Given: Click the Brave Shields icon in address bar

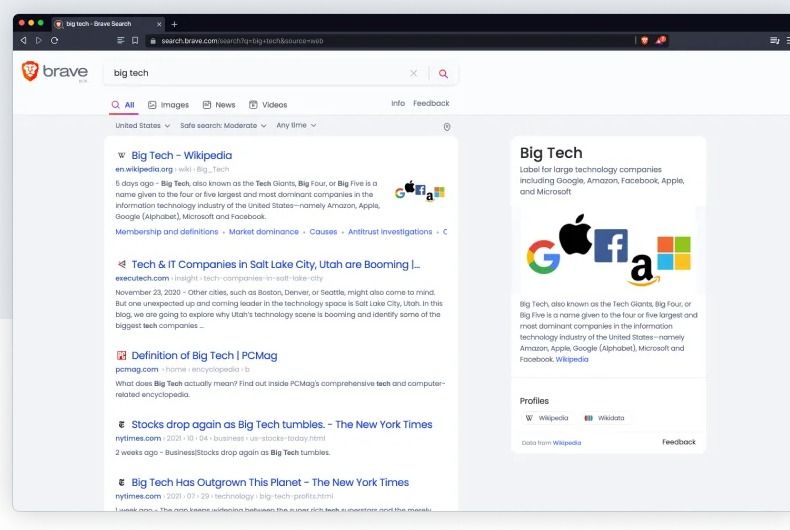Looking at the screenshot, I should pos(644,40).
